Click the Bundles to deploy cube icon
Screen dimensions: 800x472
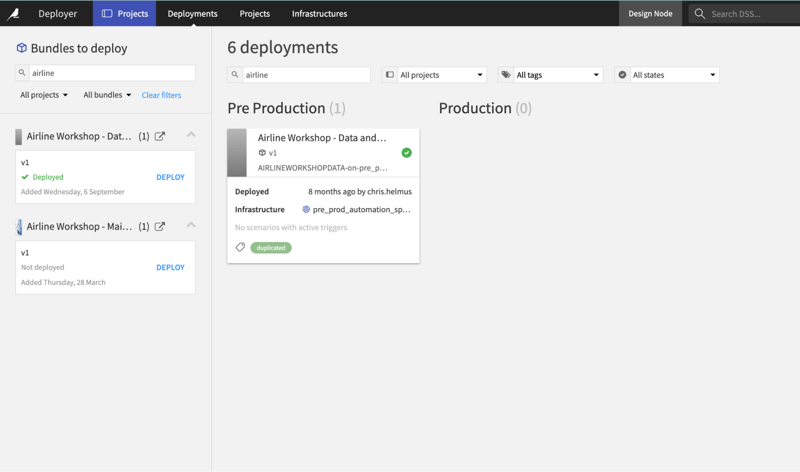click(x=21, y=48)
